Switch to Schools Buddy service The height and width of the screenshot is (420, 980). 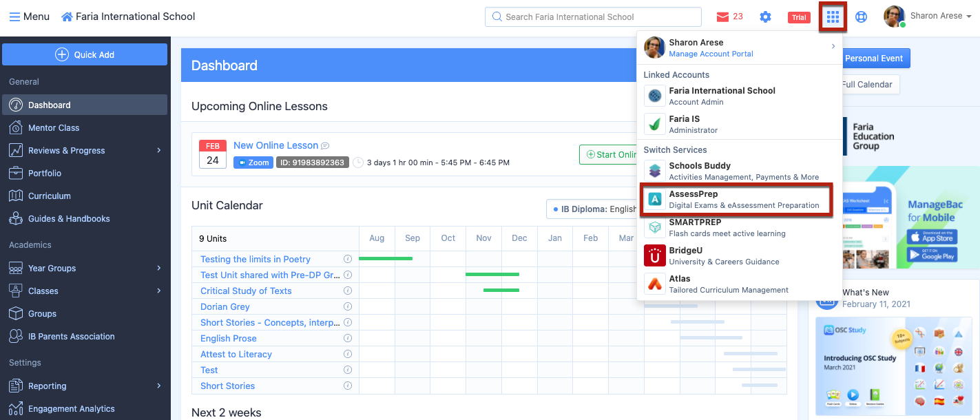click(x=740, y=171)
